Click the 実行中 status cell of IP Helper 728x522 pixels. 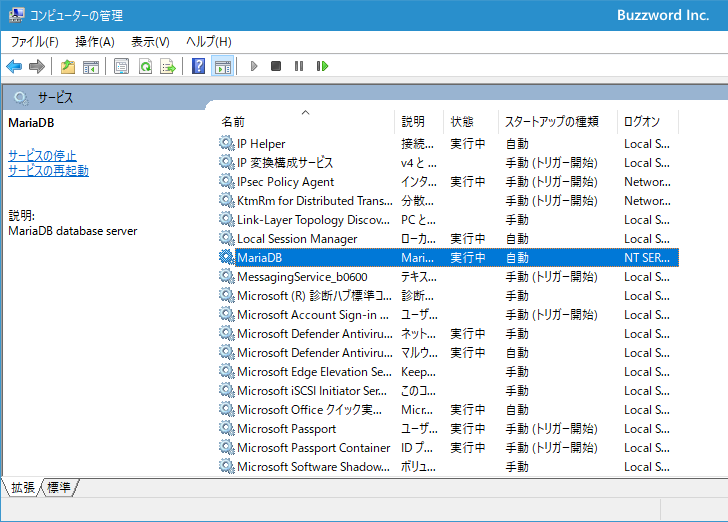pyautogui.click(x=468, y=144)
